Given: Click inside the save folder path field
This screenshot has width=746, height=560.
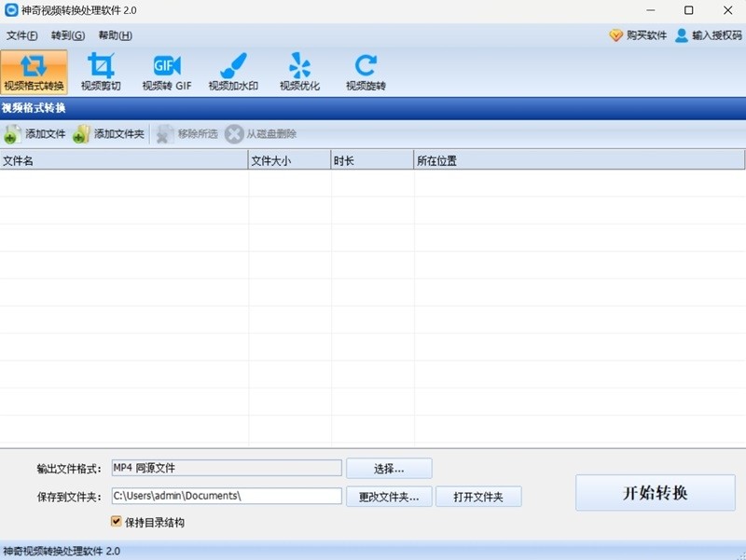Looking at the screenshot, I should click(x=226, y=496).
